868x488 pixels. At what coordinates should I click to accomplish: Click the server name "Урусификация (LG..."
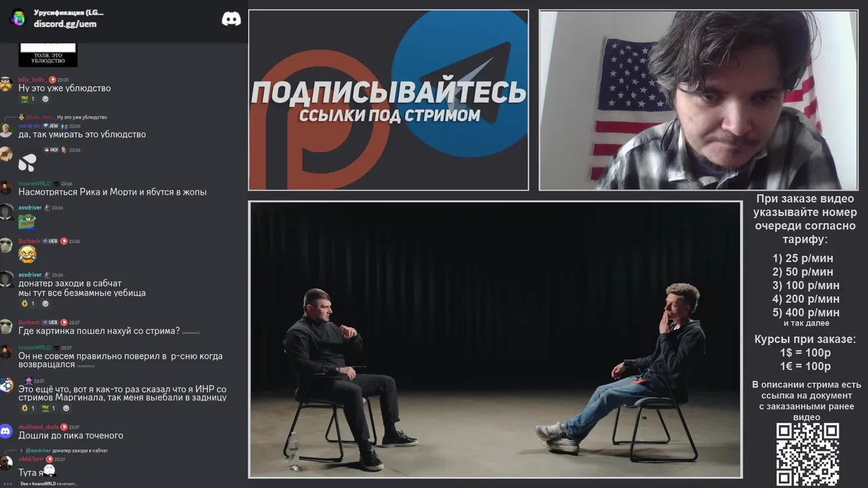pos(68,12)
